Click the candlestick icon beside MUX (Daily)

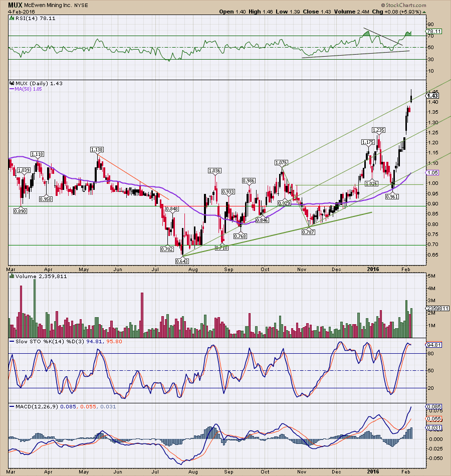pyautogui.click(x=12, y=83)
